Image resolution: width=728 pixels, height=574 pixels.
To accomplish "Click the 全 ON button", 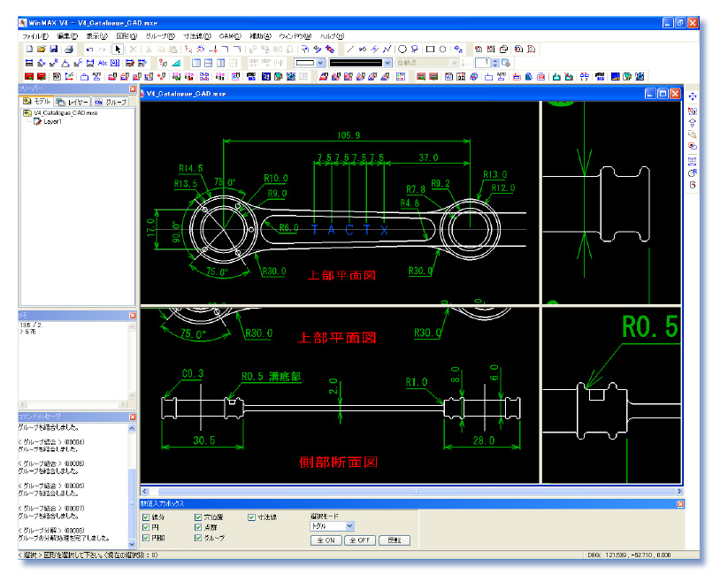I will point(326,540).
